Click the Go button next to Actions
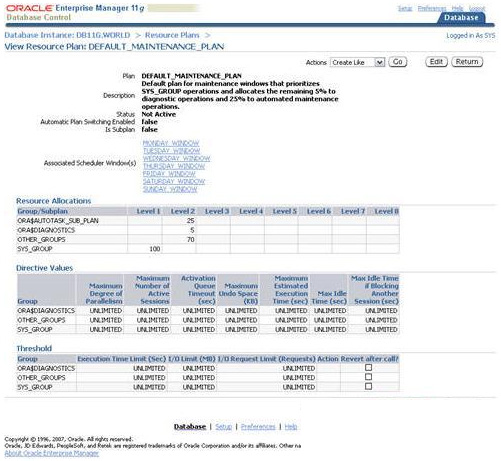 point(397,62)
